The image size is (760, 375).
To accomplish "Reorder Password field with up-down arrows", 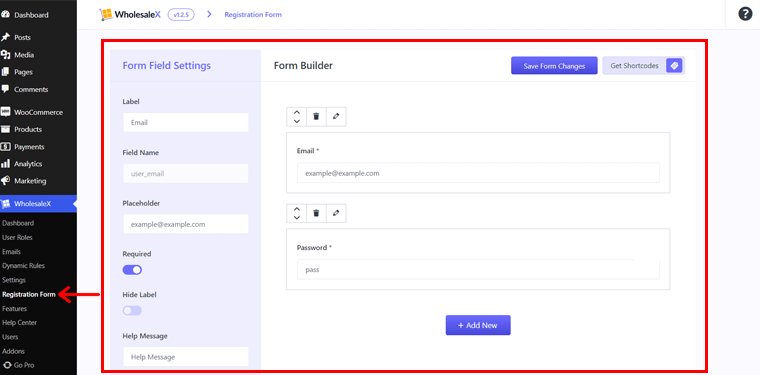I will tap(297, 213).
